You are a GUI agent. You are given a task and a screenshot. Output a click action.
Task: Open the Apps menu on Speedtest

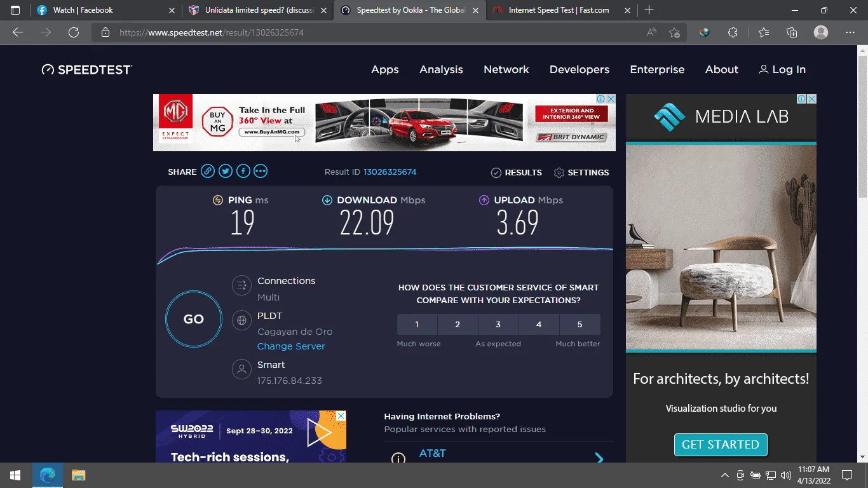[x=385, y=70]
